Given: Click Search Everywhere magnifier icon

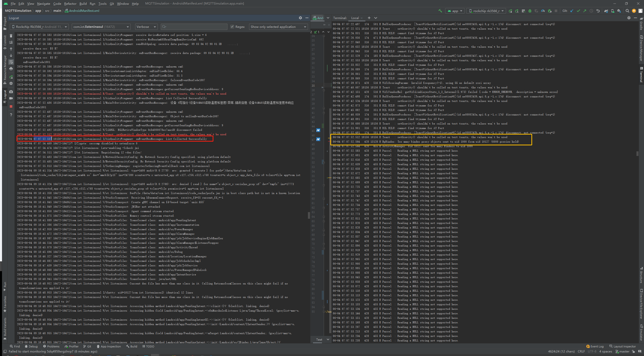Looking at the screenshot, I should (x=627, y=11).
